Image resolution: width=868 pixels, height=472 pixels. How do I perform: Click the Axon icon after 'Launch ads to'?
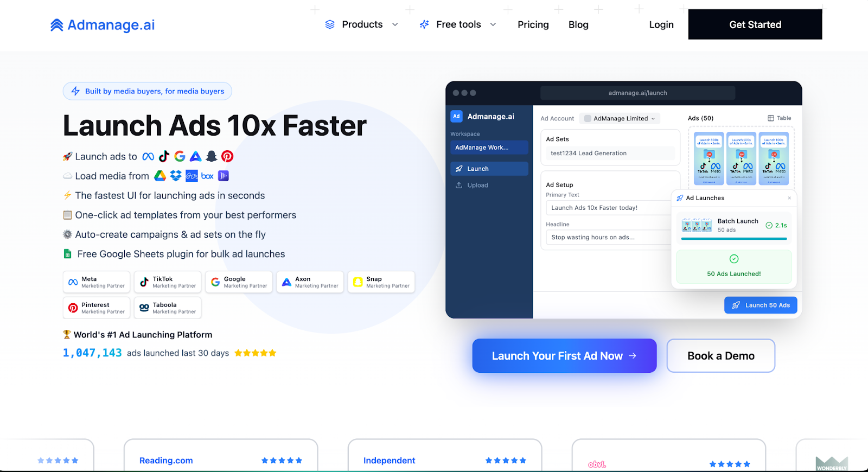195,156
